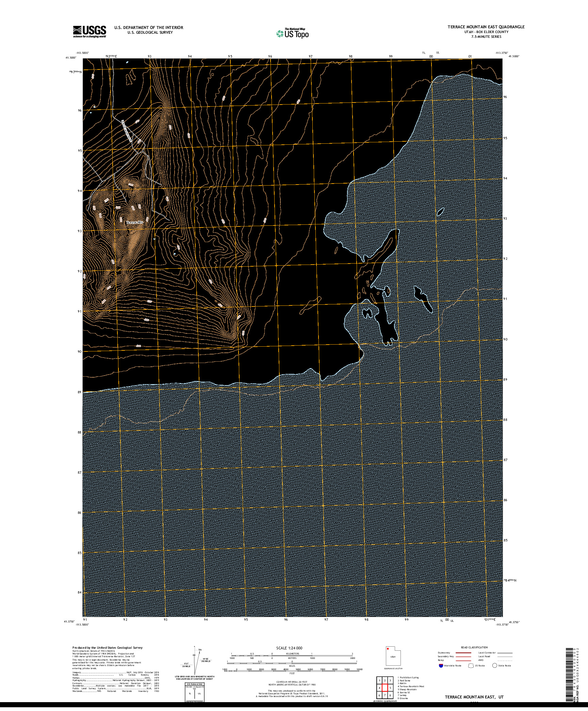Click the Terrace Mtn label on the map
The width and height of the screenshot is (588, 711).
tap(135, 222)
